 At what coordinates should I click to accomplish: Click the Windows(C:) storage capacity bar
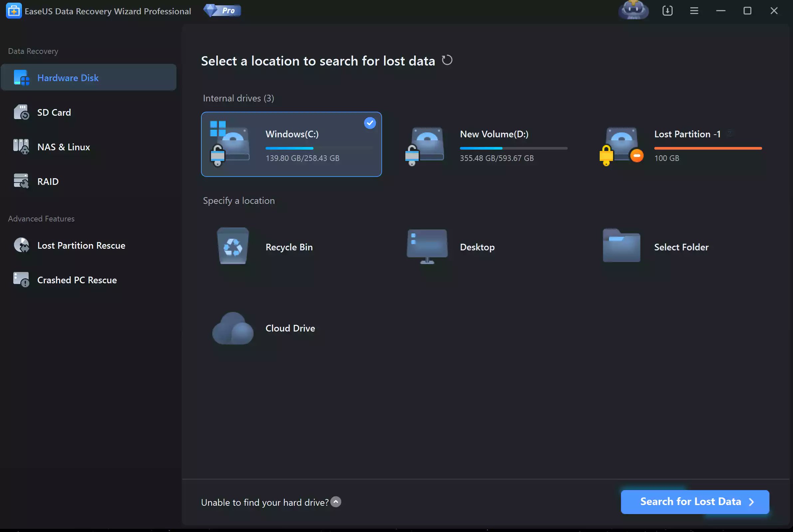coord(319,148)
